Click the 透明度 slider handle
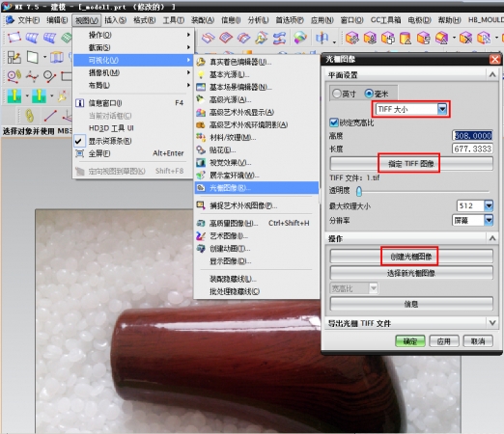 (x=359, y=191)
